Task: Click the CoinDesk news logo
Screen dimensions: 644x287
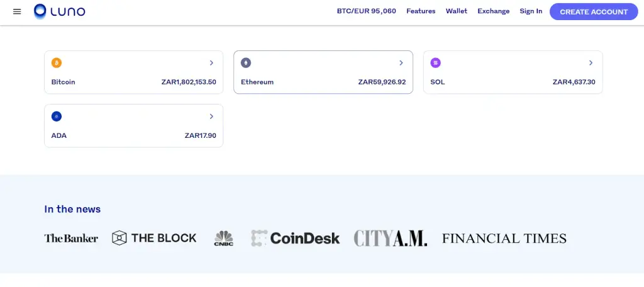Action: pyautogui.click(x=296, y=238)
